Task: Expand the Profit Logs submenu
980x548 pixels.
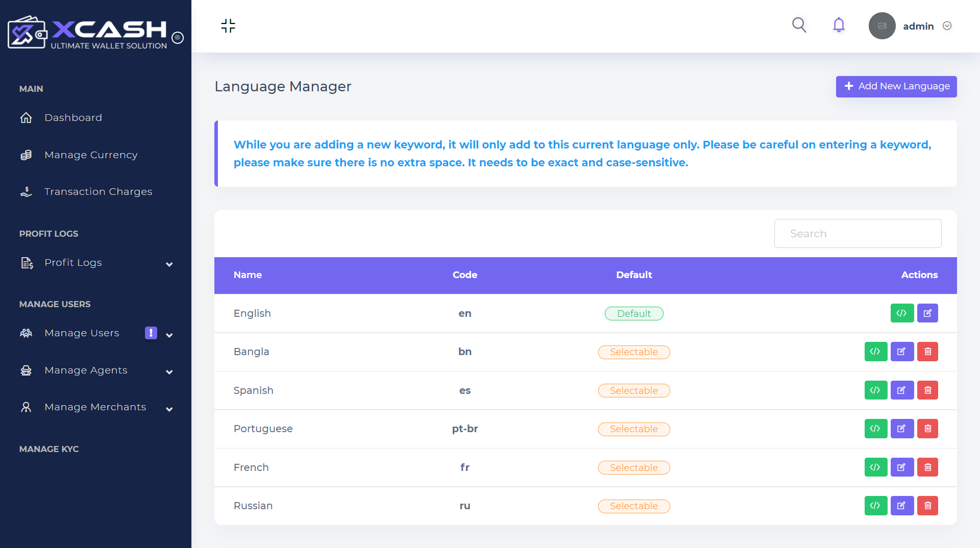Action: 169,264
